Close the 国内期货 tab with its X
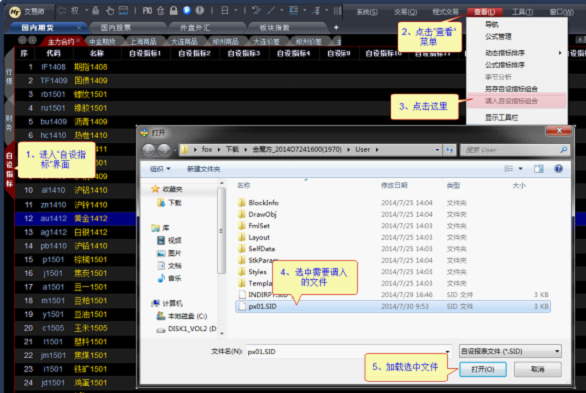This screenshot has height=393, width=586. click(79, 28)
